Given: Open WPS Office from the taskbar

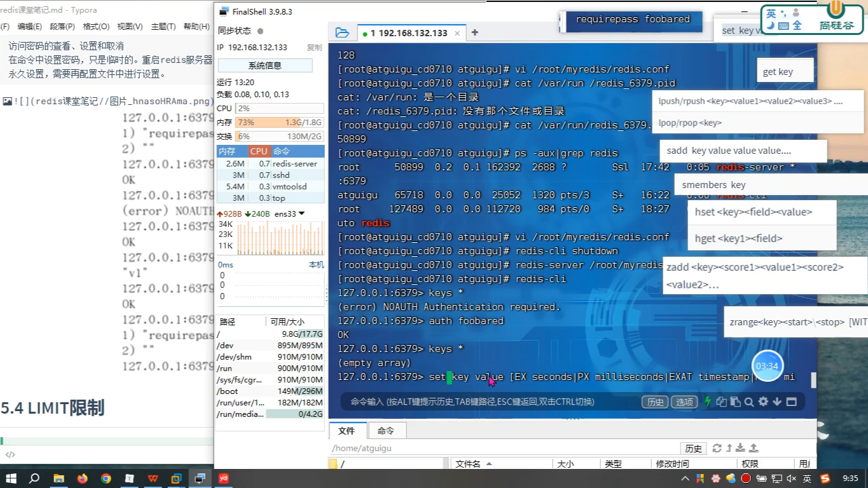Looking at the screenshot, I should click(x=153, y=478).
